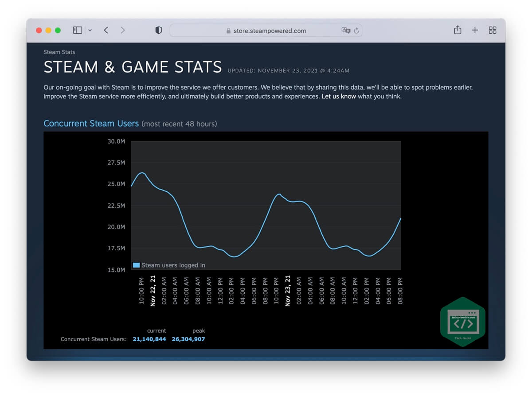
Task: Open the sidebar options dropdown chevron
Action: (90, 31)
